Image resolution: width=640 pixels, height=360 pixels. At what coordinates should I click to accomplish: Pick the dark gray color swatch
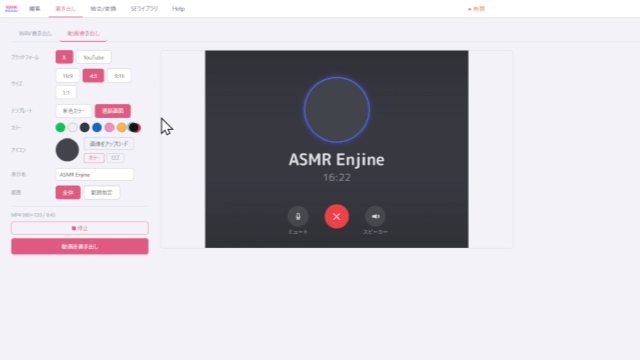tap(84, 128)
